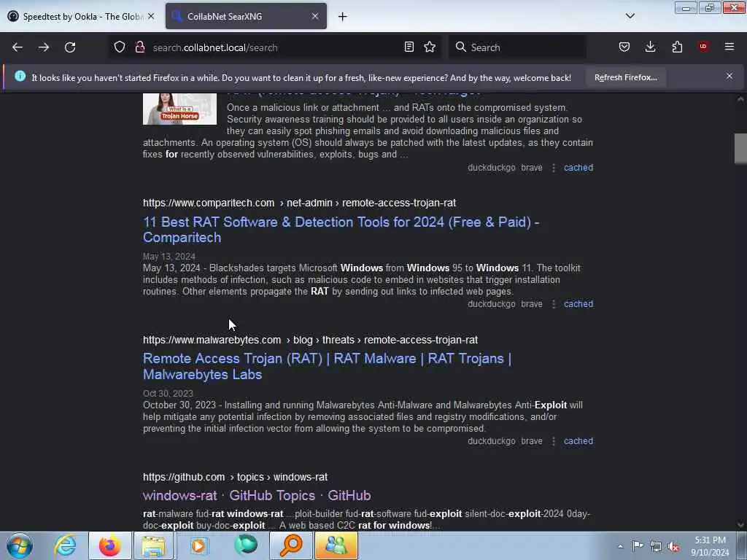The width and height of the screenshot is (747, 560).
Task: Open the taskbar clock and date
Action: point(710,546)
